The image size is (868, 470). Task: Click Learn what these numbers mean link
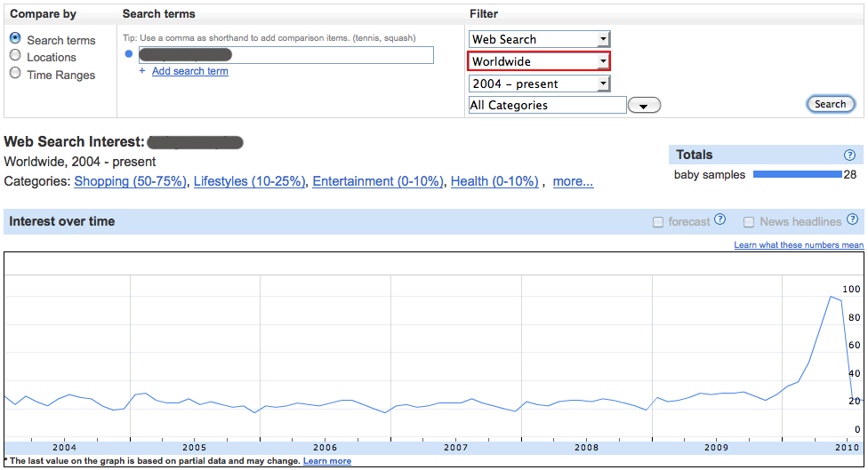pos(798,245)
